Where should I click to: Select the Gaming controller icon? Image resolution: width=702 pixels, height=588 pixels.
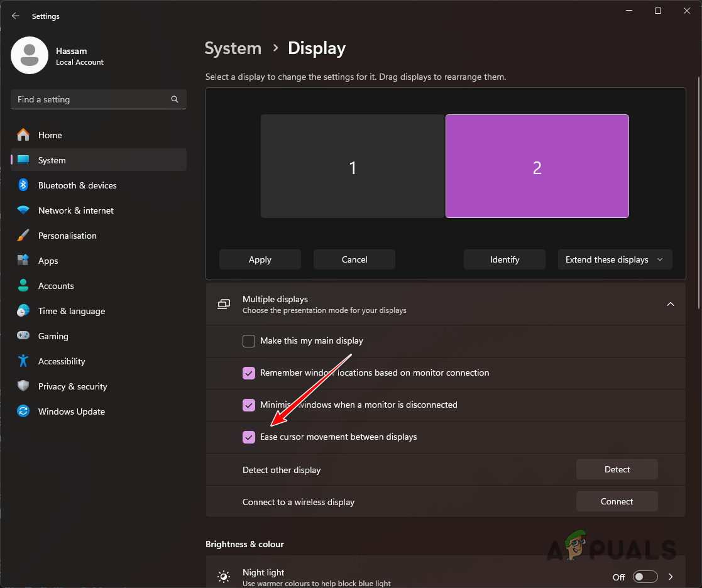point(24,335)
